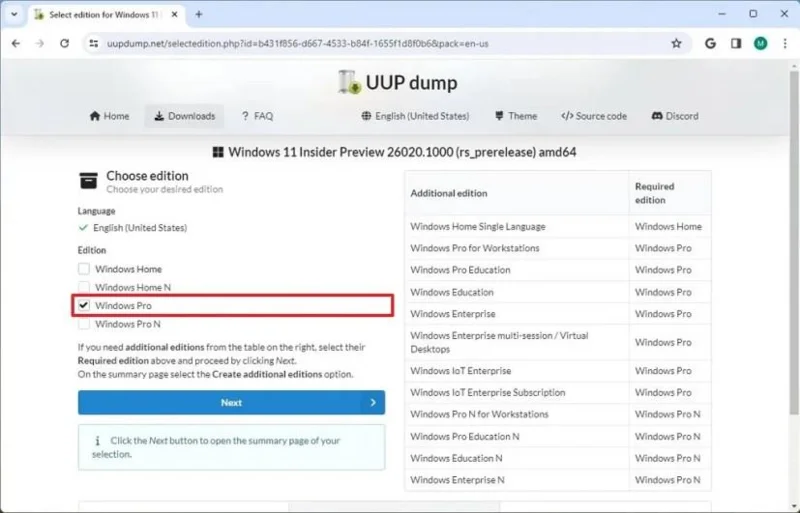Viewport: 800px width, 513px height.
Task: Bookmark this page with the star icon
Action: point(676,43)
